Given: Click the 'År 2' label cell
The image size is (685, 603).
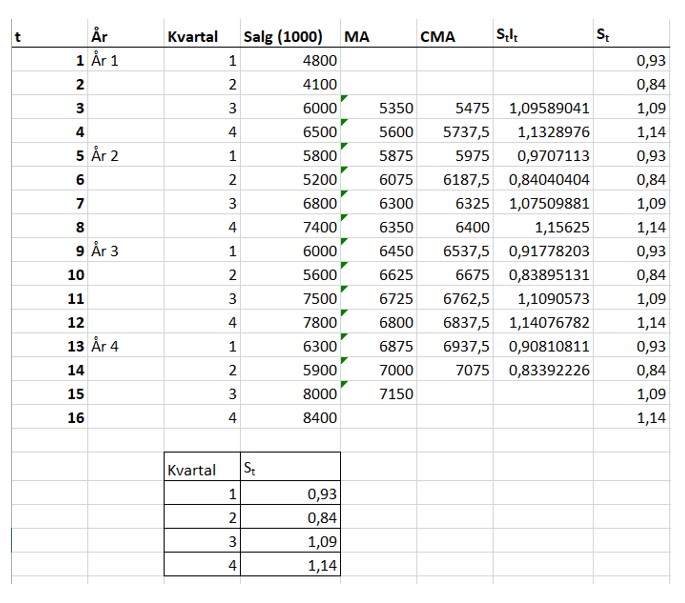Looking at the screenshot, I should click(x=106, y=156).
